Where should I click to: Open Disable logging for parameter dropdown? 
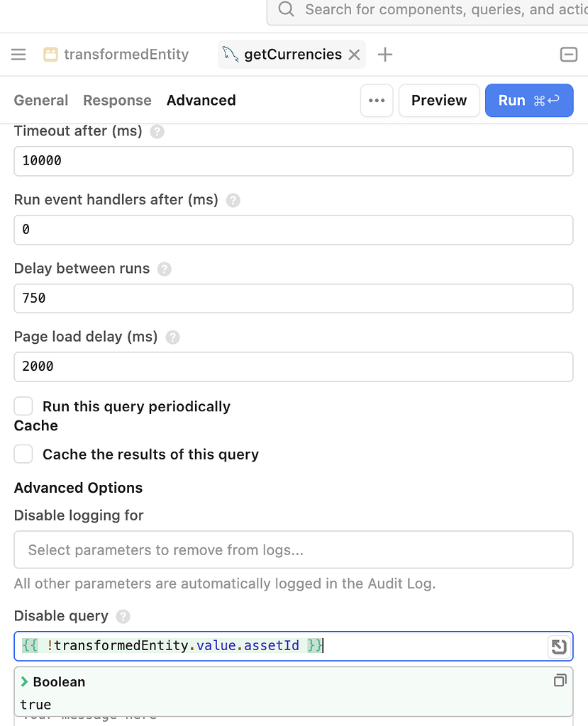coord(294,549)
